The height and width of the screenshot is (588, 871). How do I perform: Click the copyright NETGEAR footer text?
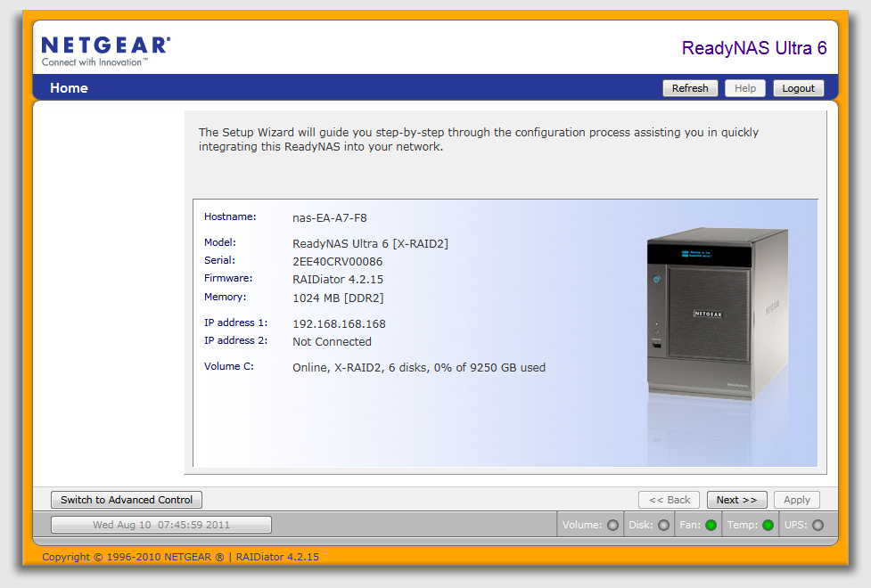click(x=181, y=557)
